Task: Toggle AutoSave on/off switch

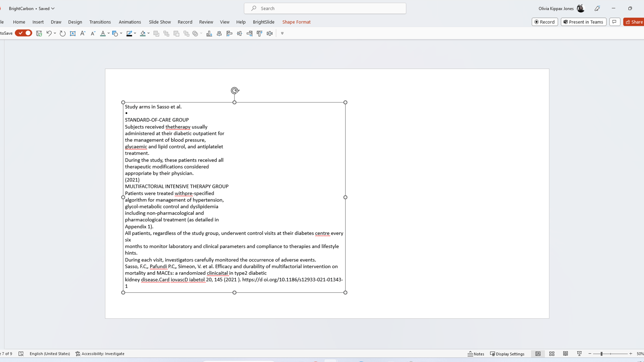Action: (x=23, y=33)
